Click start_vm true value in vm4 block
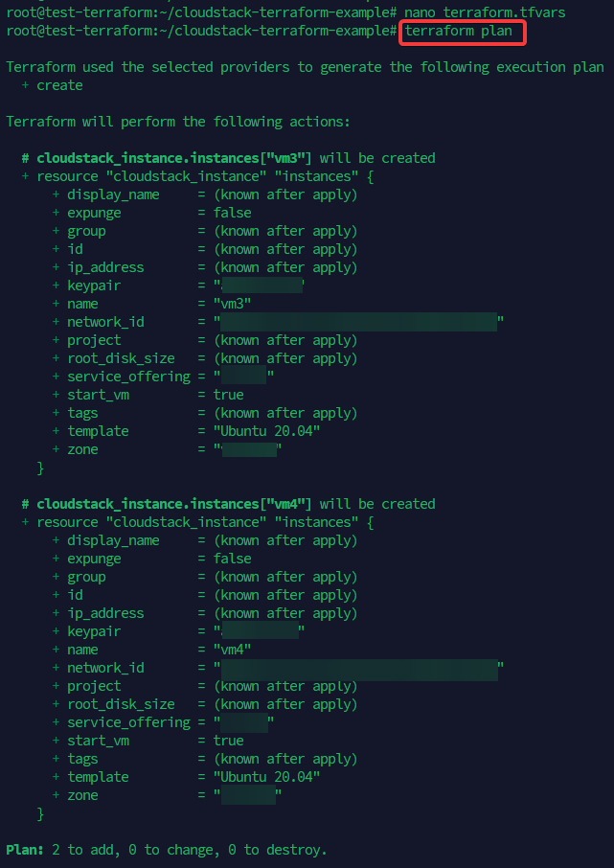Viewport: 614px width, 868px height. point(229,741)
